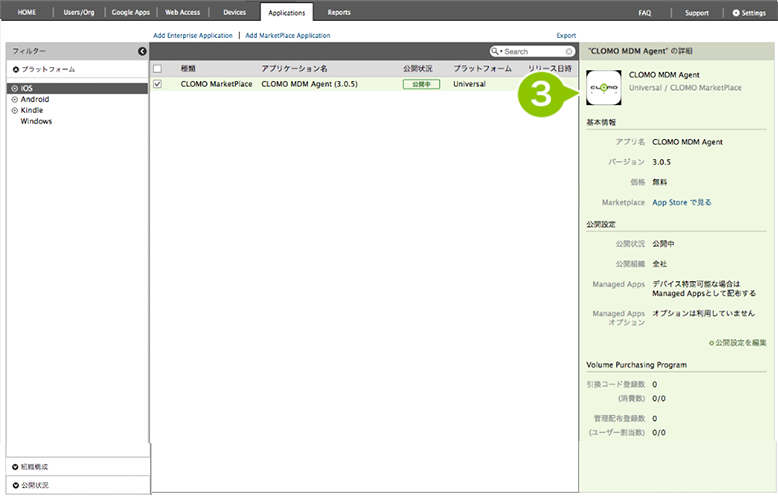Viewport: 778px width, 500px height.
Task: Click into the Search input field
Action: [534, 52]
